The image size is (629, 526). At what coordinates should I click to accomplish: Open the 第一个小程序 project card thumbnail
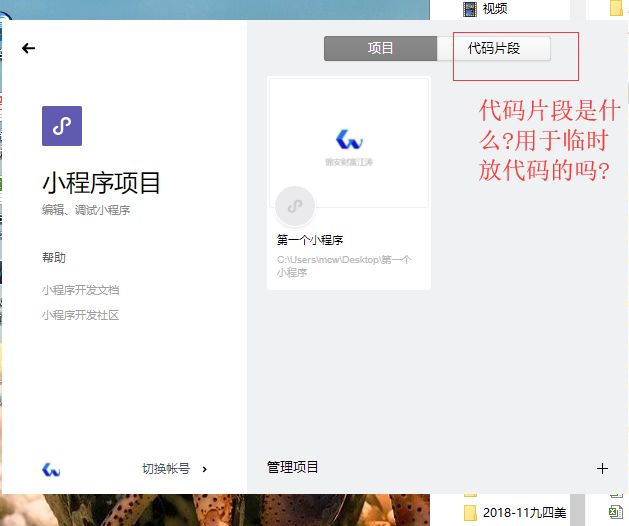point(349,143)
